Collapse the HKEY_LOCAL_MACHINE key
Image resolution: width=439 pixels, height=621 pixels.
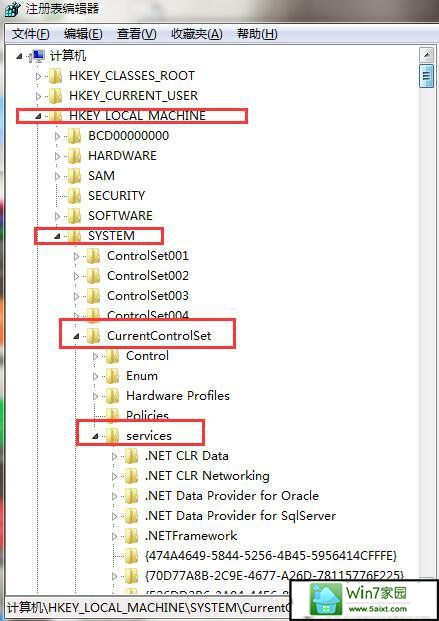tap(38, 116)
